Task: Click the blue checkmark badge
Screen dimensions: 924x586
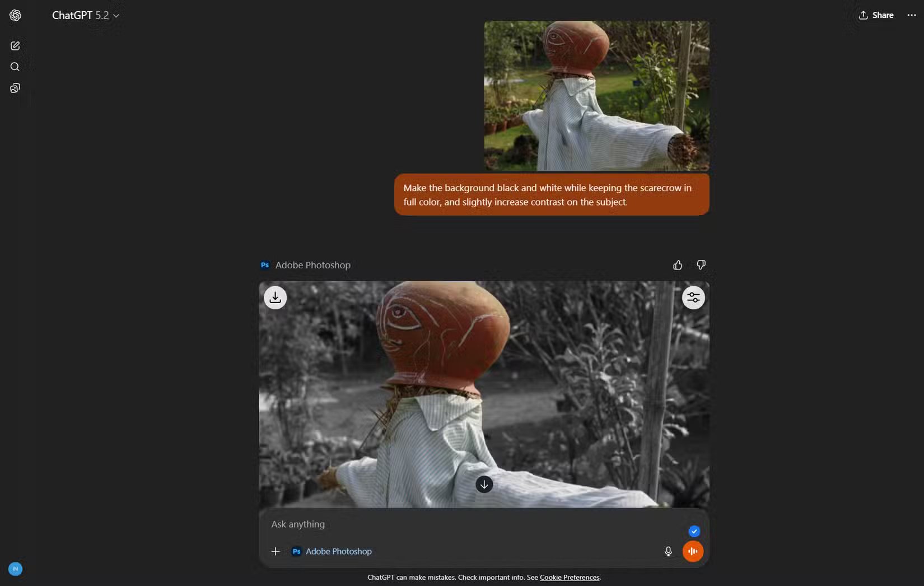Action: click(694, 531)
